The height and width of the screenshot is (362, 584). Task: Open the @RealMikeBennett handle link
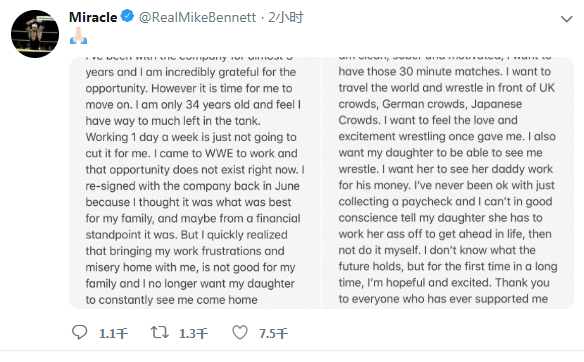(197, 17)
